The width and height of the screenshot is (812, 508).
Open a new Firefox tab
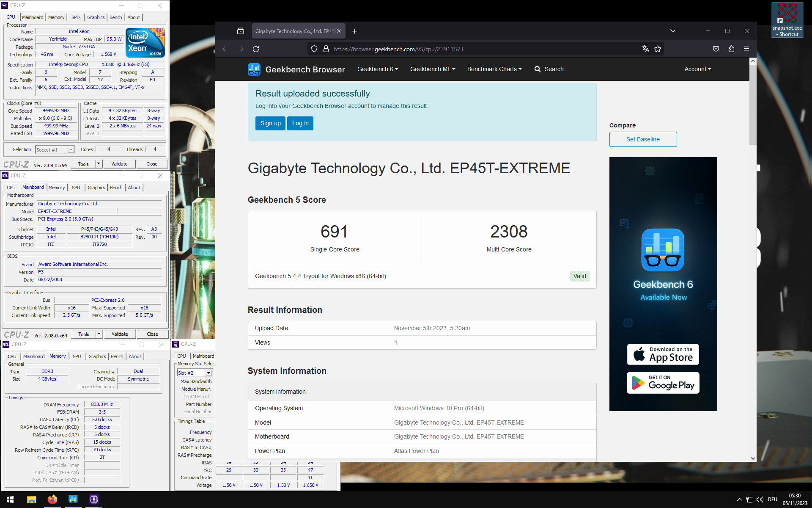click(x=354, y=31)
